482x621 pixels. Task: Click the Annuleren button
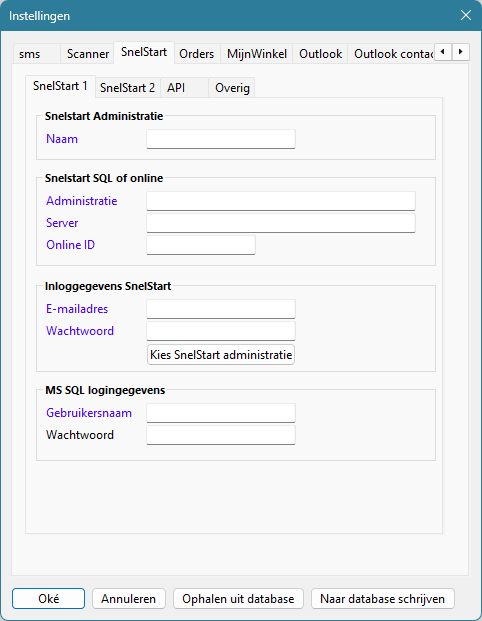click(129, 598)
